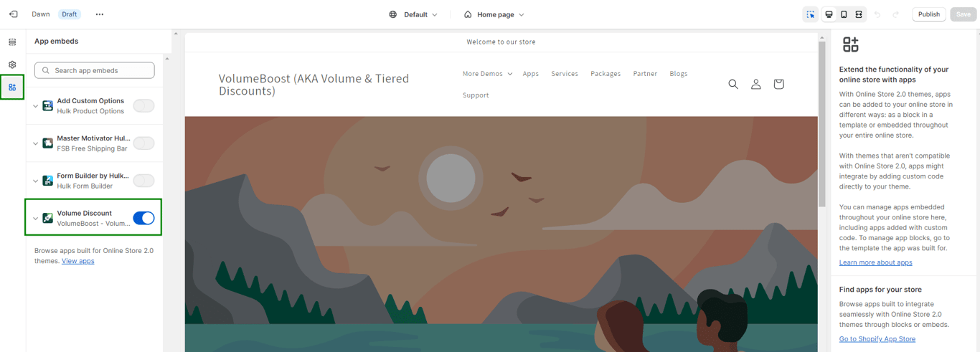
Task: Enable the Add Custom Options toggle
Action: tap(143, 106)
